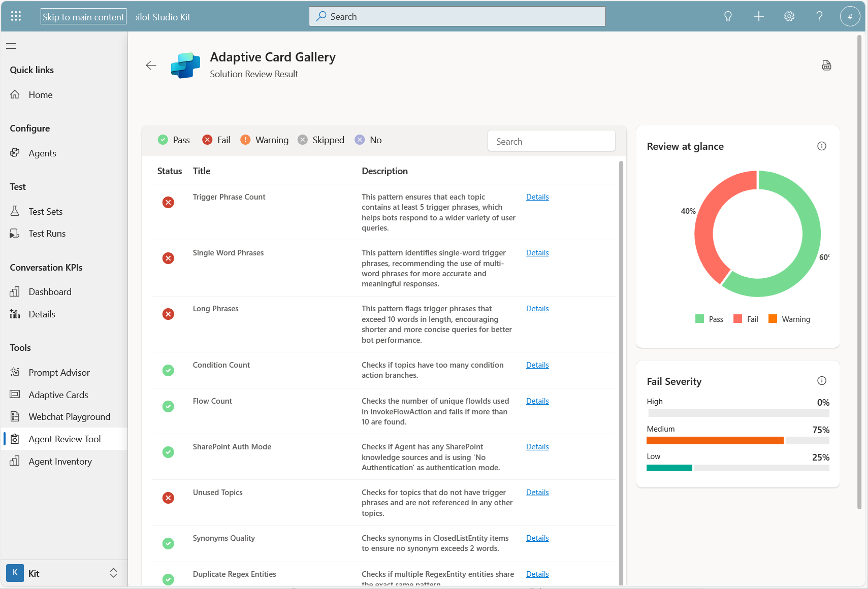868x589 pixels.
Task: Collapse the left navigation hamburger menu
Action: tap(11, 46)
